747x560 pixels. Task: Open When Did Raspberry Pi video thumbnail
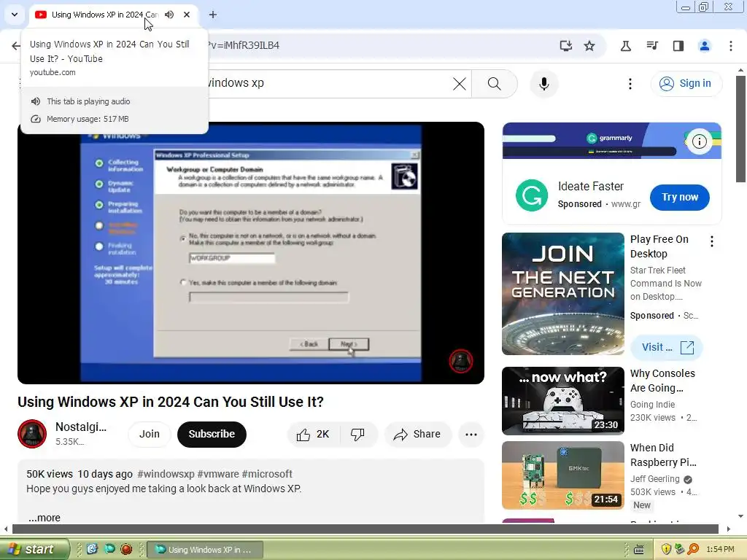562,475
